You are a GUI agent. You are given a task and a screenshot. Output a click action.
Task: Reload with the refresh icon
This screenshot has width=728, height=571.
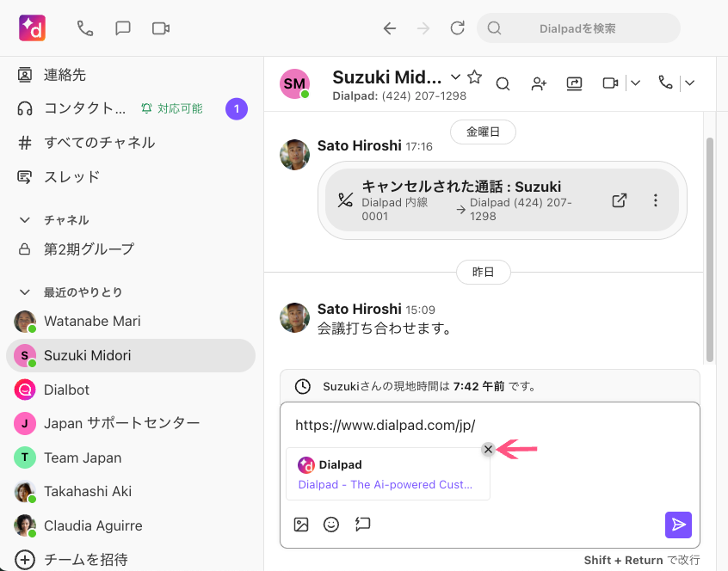(x=457, y=28)
